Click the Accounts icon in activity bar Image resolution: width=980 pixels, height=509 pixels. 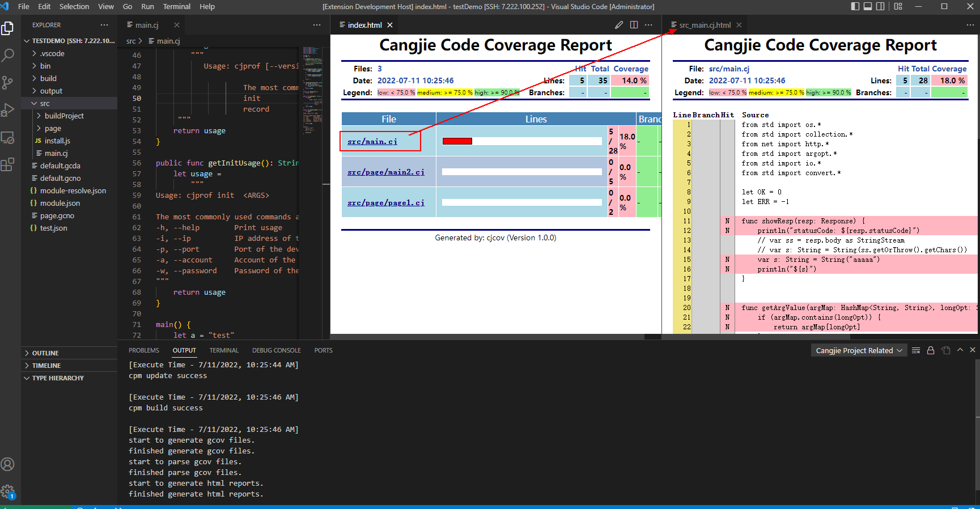pyautogui.click(x=8, y=464)
